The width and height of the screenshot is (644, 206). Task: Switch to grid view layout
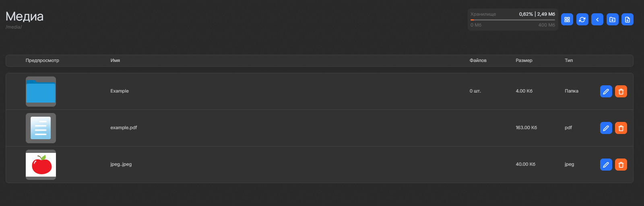click(x=567, y=19)
